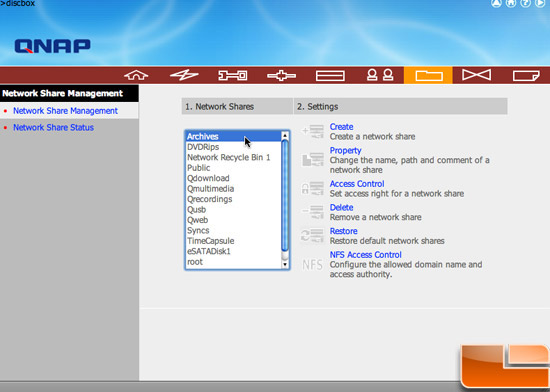Select the eSATADisk1 share
The image size is (550, 392).
[234, 251]
